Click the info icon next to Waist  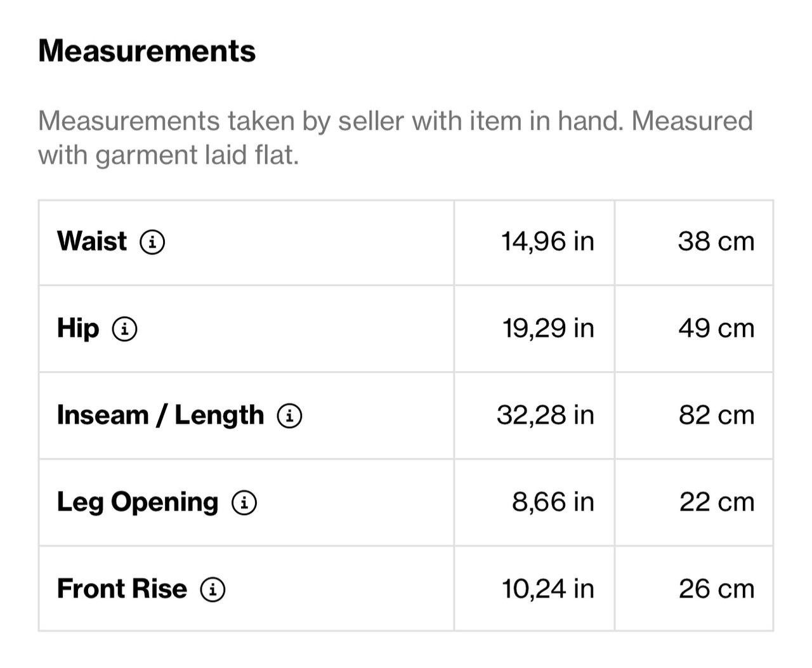152,242
